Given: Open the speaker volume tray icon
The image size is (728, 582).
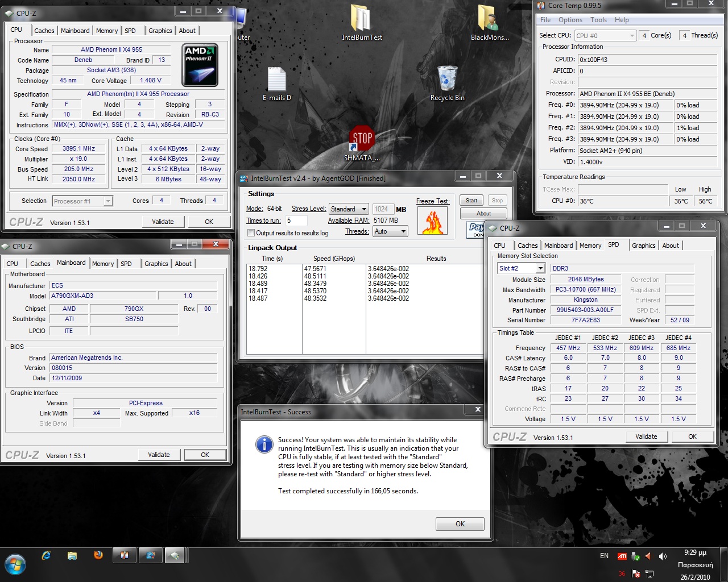Looking at the screenshot, I should coord(663,556).
